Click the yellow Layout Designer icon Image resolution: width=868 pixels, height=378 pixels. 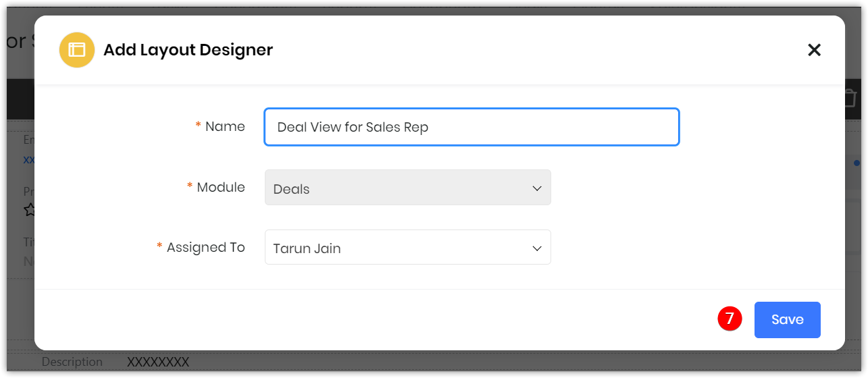pyautogui.click(x=77, y=50)
